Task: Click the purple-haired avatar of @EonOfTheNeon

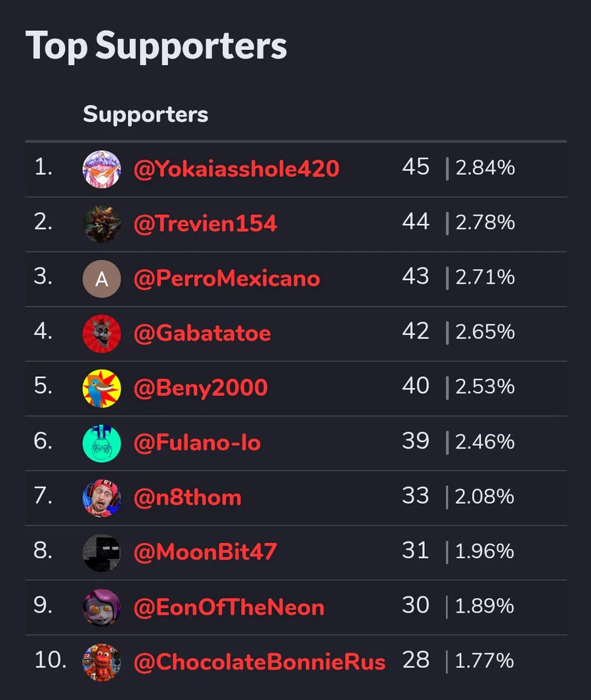Action: [102, 607]
